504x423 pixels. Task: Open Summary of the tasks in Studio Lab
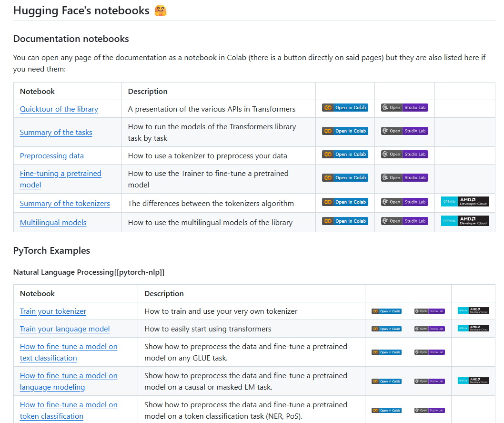(404, 131)
